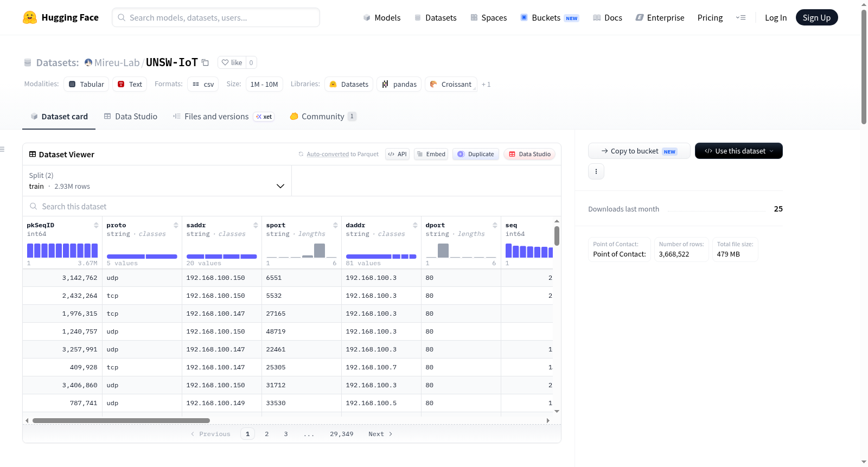
Task: Open the three-dot options menu button
Action: [596, 171]
